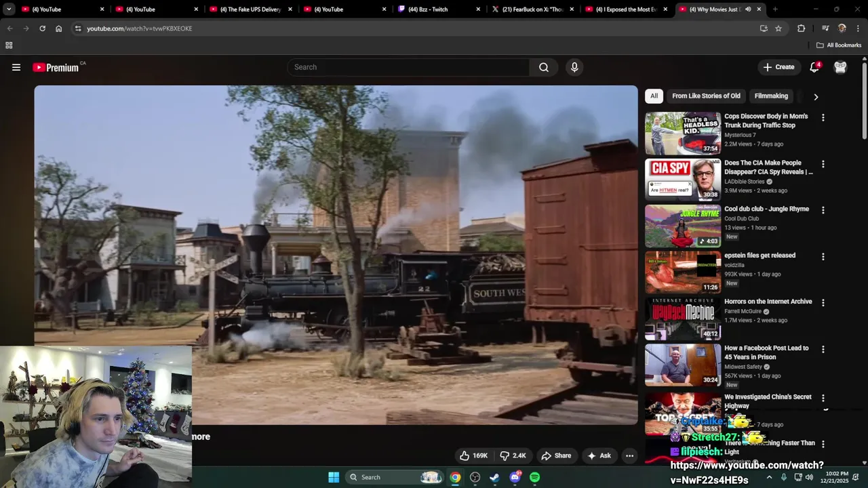868x488 pixels.
Task: View site information icon in address bar
Action: coord(78,28)
